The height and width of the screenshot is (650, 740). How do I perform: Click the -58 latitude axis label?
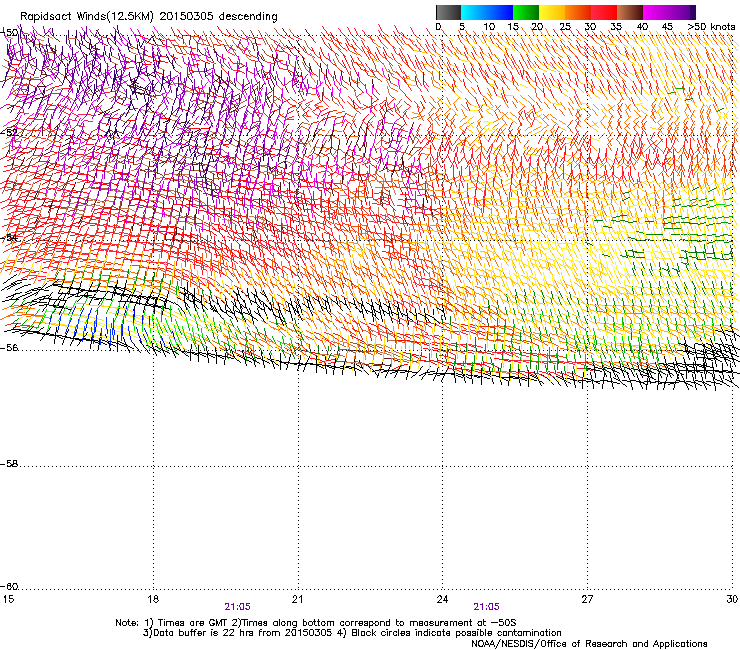click(9, 464)
